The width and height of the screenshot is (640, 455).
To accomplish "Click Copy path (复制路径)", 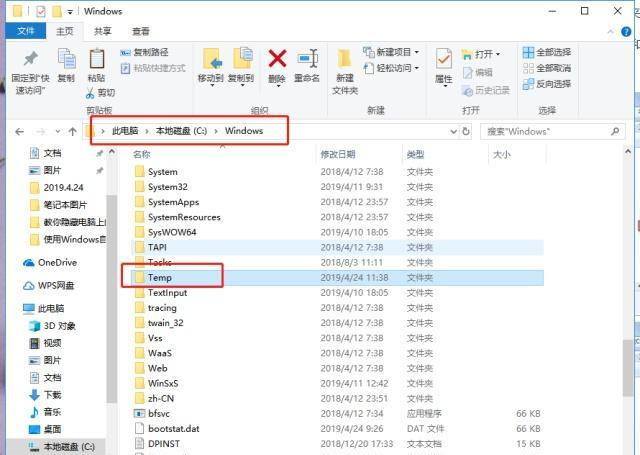I will point(144,52).
